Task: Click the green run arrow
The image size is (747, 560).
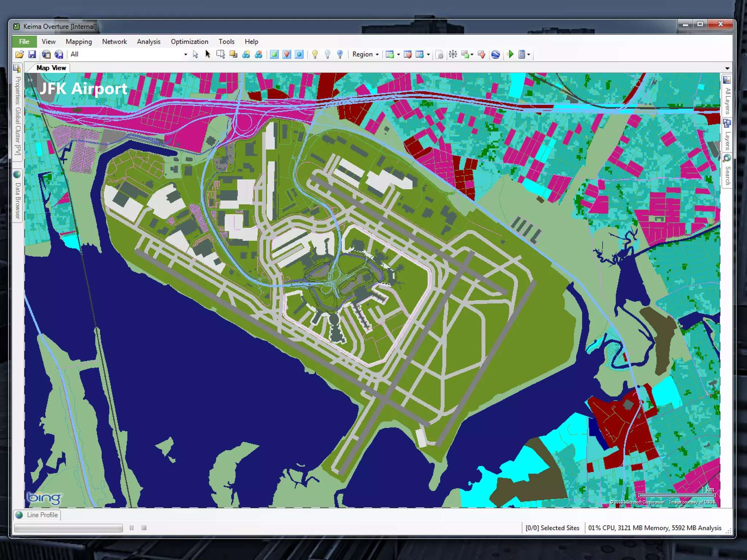Action: click(511, 54)
